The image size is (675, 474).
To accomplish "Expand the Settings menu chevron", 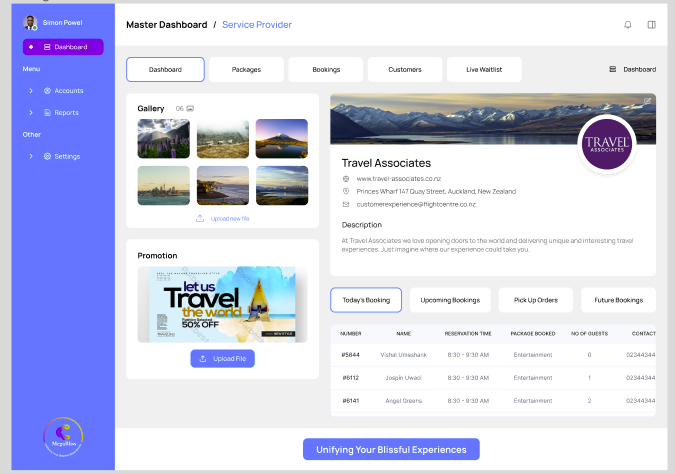I will point(31,156).
